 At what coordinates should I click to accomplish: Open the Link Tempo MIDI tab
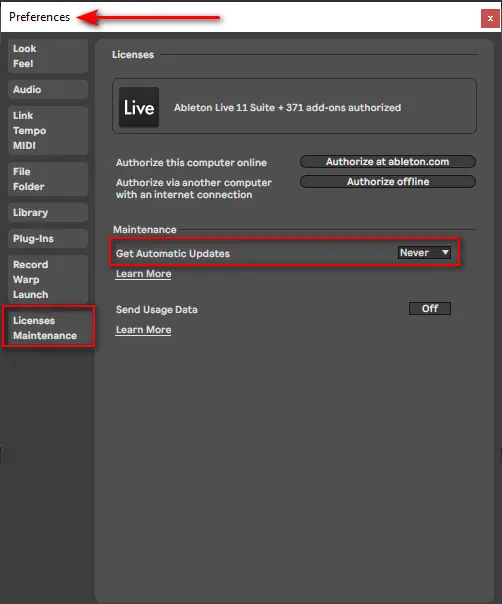[x=48, y=131]
